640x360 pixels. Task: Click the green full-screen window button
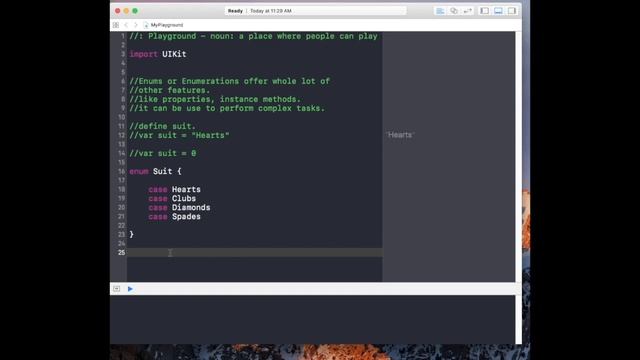tap(135, 11)
